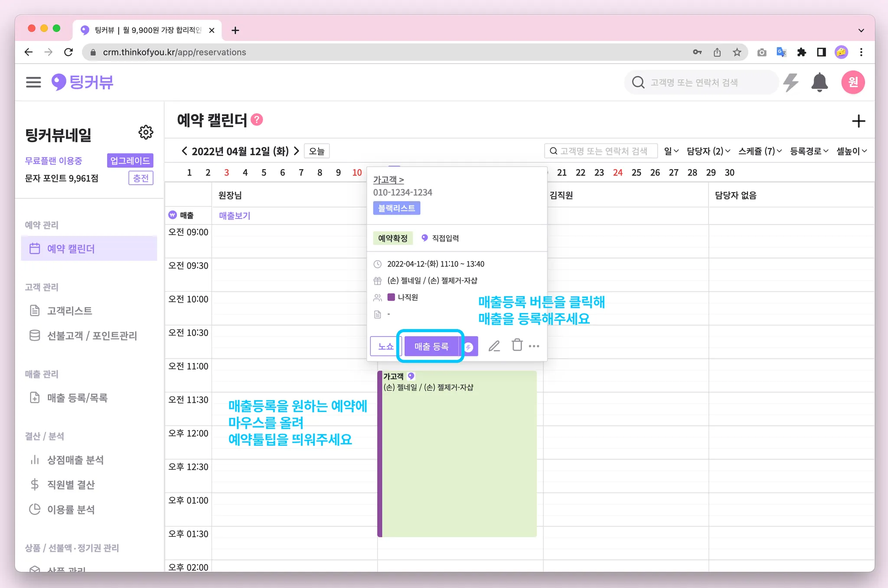Open the hamburger menu icon
This screenshot has height=588, width=888.
click(x=33, y=82)
